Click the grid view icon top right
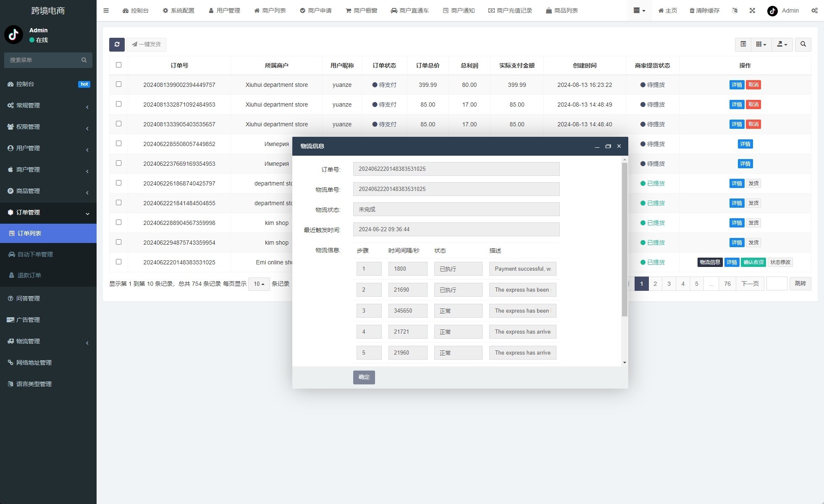This screenshot has height=504, width=824. pyautogui.click(x=759, y=44)
